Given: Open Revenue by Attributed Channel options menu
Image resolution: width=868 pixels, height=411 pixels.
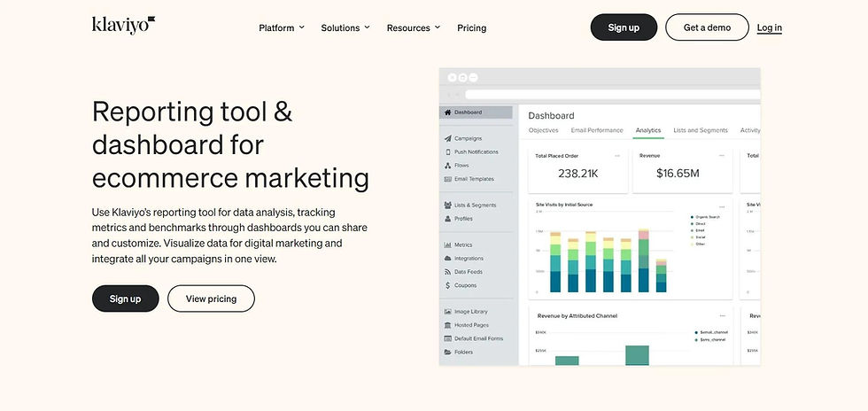Looking at the screenshot, I should pyautogui.click(x=721, y=314).
